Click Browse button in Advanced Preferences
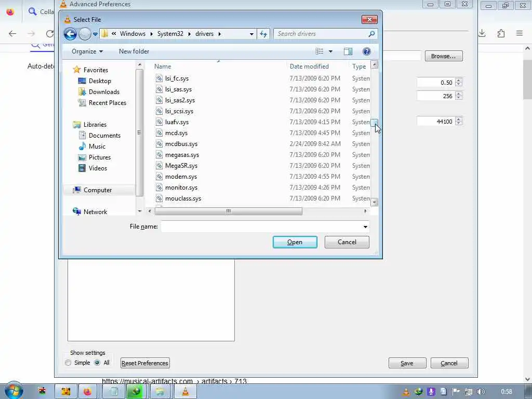This screenshot has width=532, height=399. pyautogui.click(x=444, y=56)
